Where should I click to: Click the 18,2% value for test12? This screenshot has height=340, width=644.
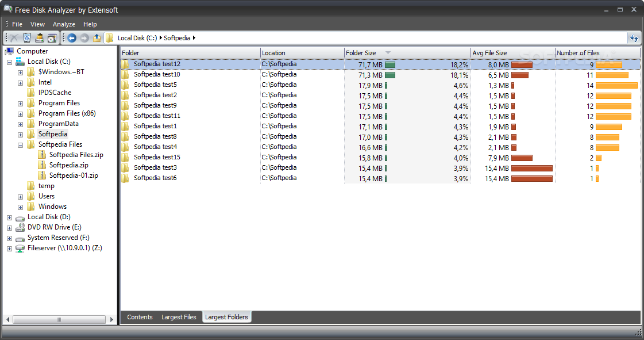[459, 64]
